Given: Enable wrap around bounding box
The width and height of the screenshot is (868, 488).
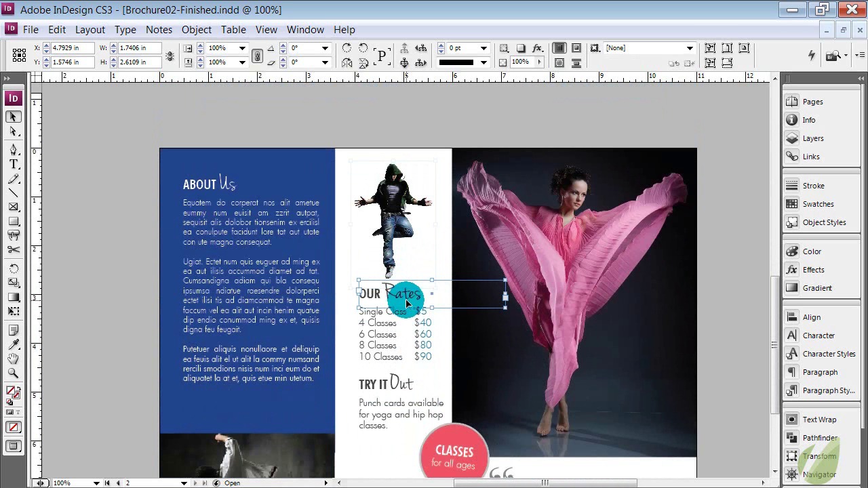Looking at the screenshot, I should point(576,48).
